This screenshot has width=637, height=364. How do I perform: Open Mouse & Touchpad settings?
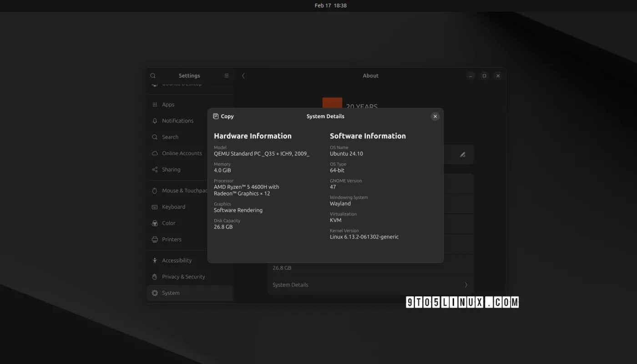(x=190, y=191)
